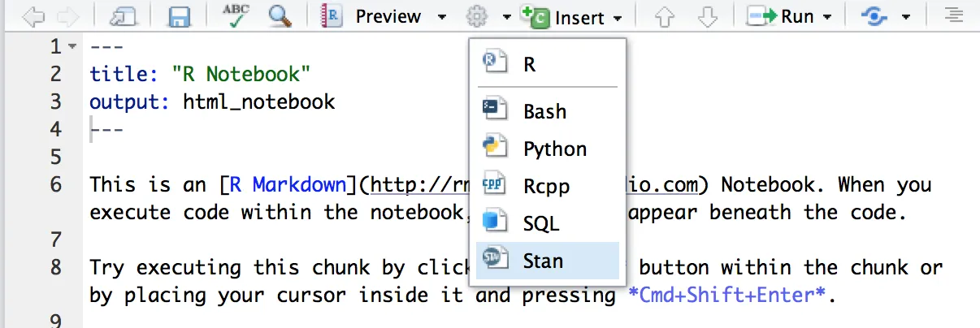Image resolution: width=980 pixels, height=328 pixels.
Task: Click the [R Markdown] link text
Action: coord(289,185)
